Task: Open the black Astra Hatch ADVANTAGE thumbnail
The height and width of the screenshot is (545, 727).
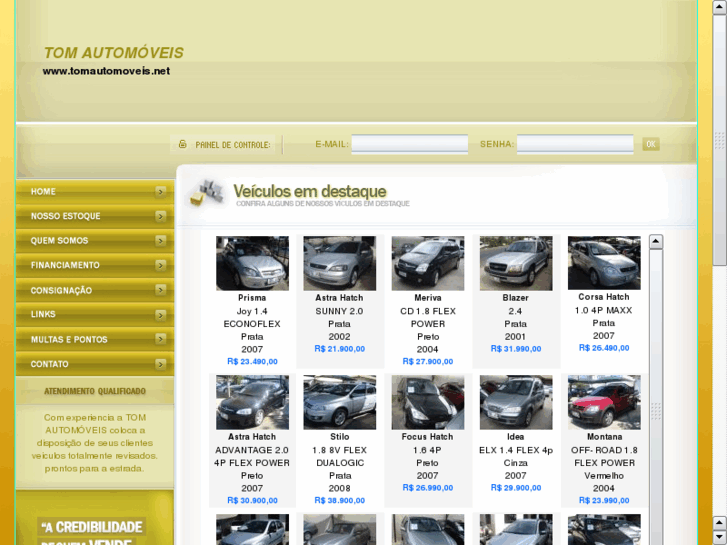Action: click(x=252, y=402)
